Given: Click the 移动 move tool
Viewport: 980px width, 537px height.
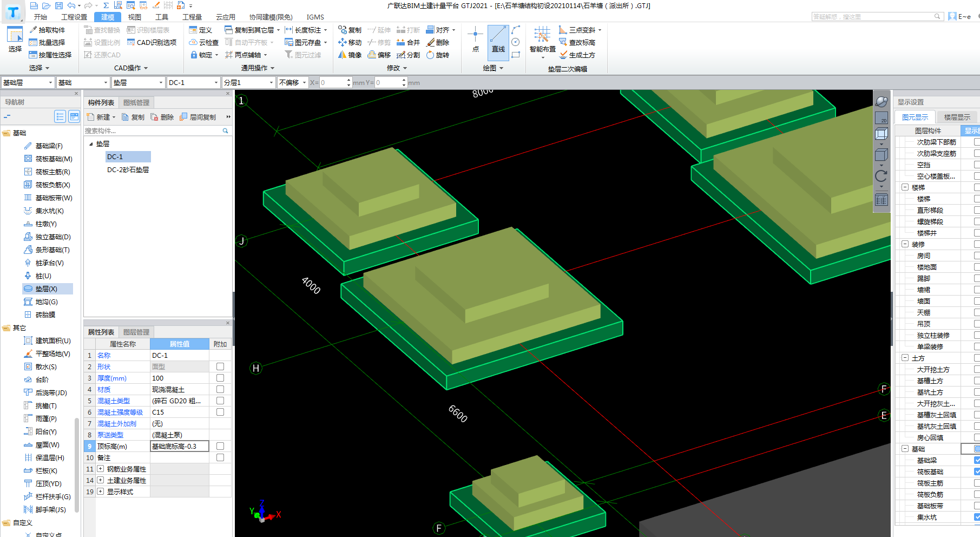Looking at the screenshot, I should pos(350,42).
